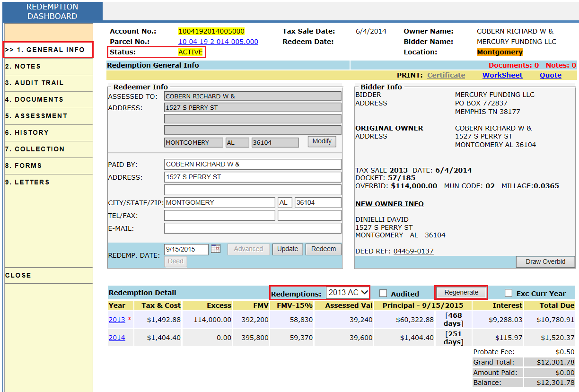Toggle the Audited checkbox
The width and height of the screenshot is (579, 392).
pyautogui.click(x=384, y=293)
